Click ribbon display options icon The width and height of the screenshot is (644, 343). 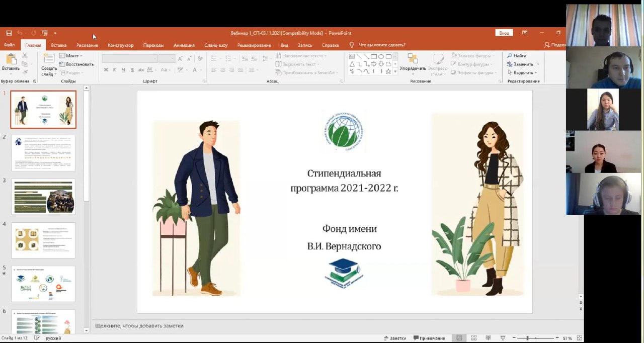point(525,33)
